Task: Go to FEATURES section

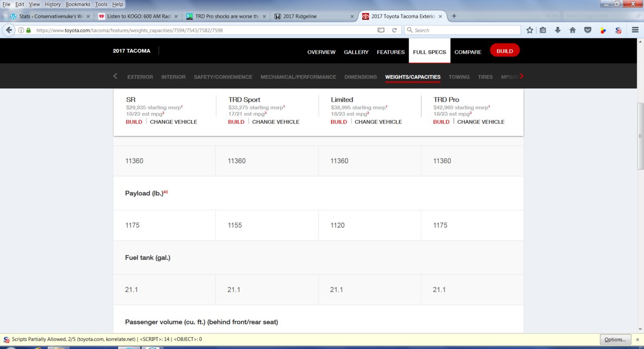Action: tap(391, 52)
